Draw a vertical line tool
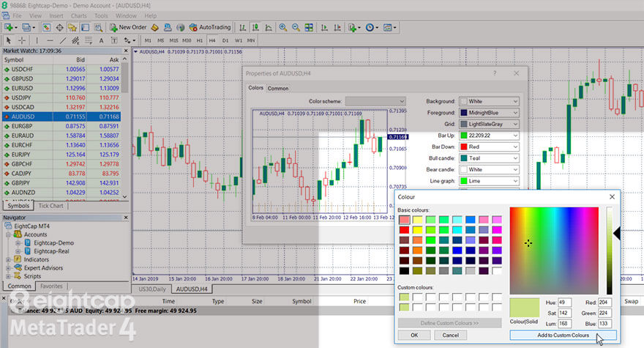644x348 pixels. [37, 40]
